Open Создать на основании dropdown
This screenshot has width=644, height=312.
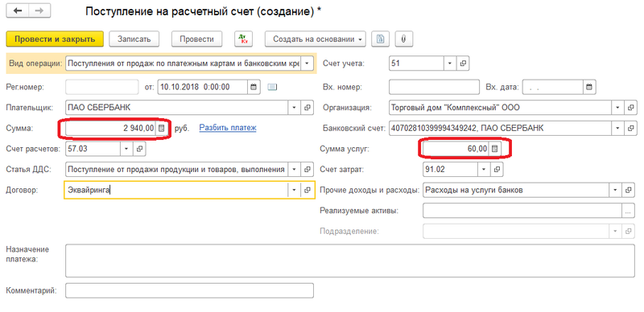[x=315, y=39]
